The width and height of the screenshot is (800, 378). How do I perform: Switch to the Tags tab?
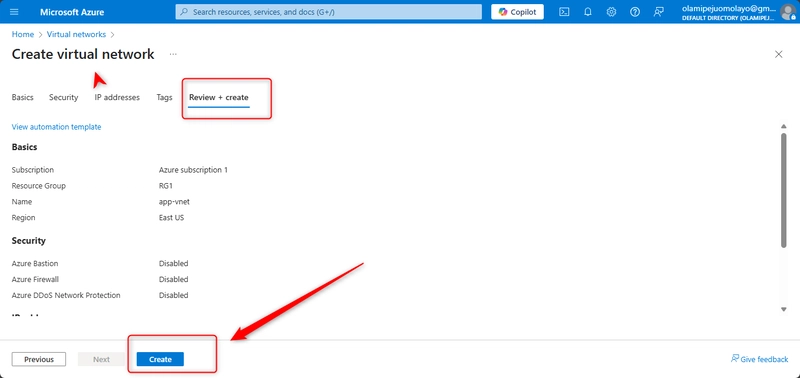point(164,97)
